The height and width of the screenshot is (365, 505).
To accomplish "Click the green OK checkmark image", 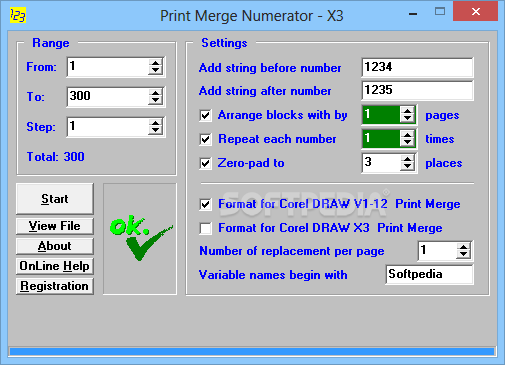I will tap(141, 238).
